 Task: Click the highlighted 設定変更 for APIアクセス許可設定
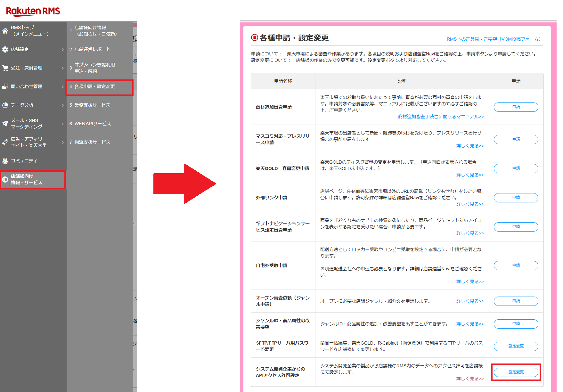pos(516,372)
